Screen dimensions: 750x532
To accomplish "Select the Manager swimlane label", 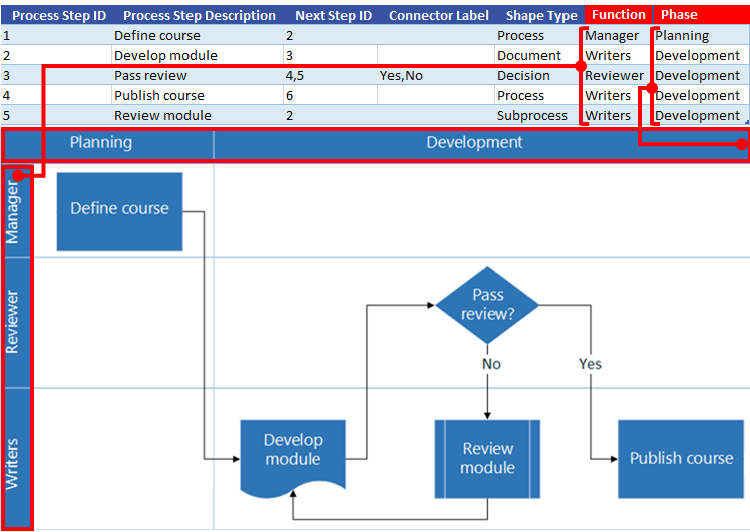I will click(x=13, y=213).
